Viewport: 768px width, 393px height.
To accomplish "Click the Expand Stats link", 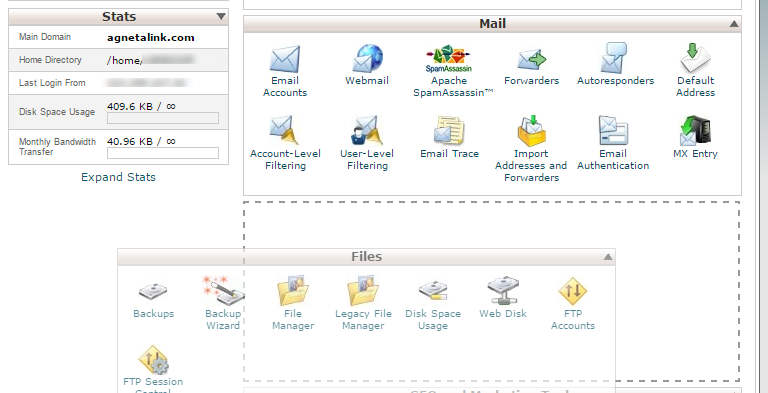I will pos(118,177).
